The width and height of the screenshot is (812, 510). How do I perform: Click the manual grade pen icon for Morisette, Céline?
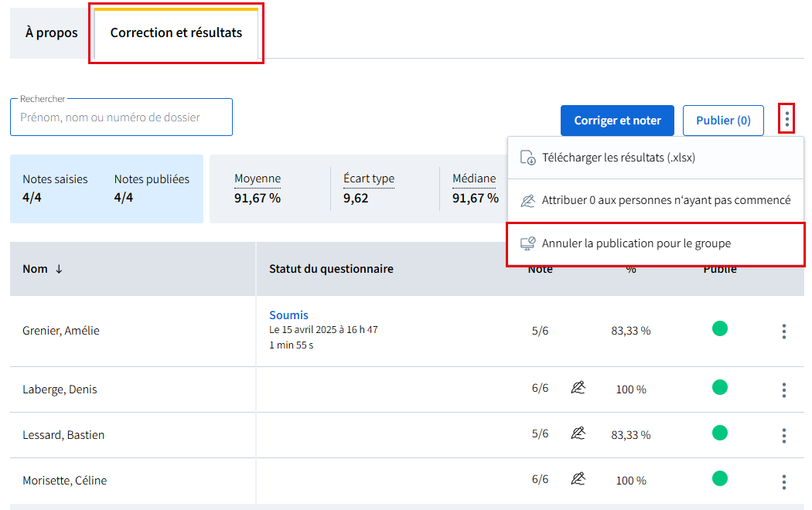[578, 479]
